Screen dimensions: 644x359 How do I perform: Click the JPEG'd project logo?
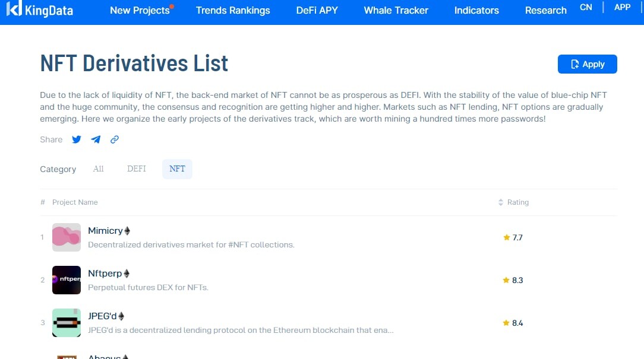pos(67,322)
